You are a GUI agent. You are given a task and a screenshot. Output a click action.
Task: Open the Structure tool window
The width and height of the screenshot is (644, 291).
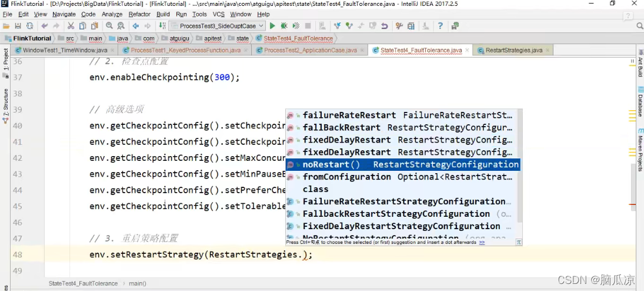point(6,105)
